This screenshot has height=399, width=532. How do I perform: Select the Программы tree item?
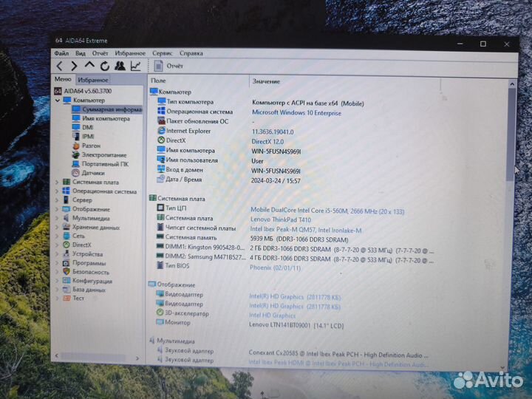(89, 263)
